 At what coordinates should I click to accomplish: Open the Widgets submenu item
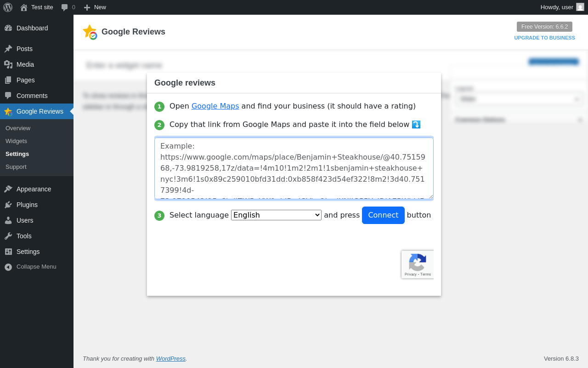(x=16, y=141)
